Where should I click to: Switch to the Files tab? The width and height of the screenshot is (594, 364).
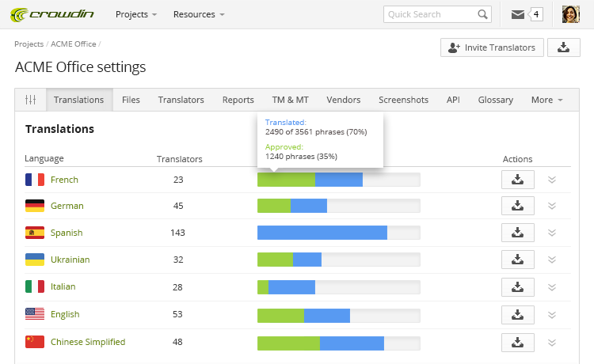click(x=131, y=100)
